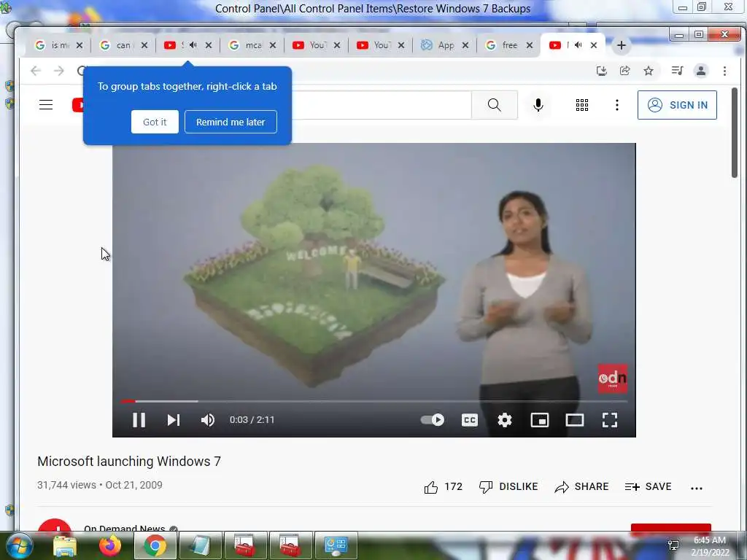The height and width of the screenshot is (560, 747).
Task: Click the taskbar clock showing 6:45 AM
Action: pyautogui.click(x=710, y=545)
